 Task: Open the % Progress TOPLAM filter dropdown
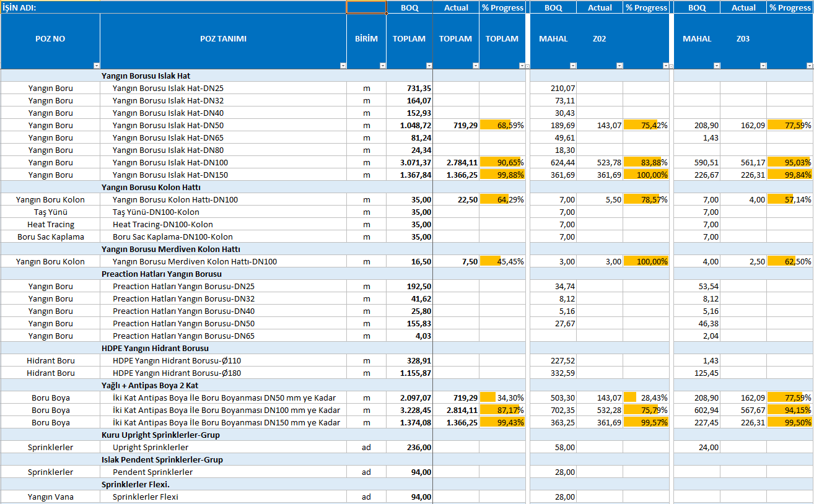521,65
